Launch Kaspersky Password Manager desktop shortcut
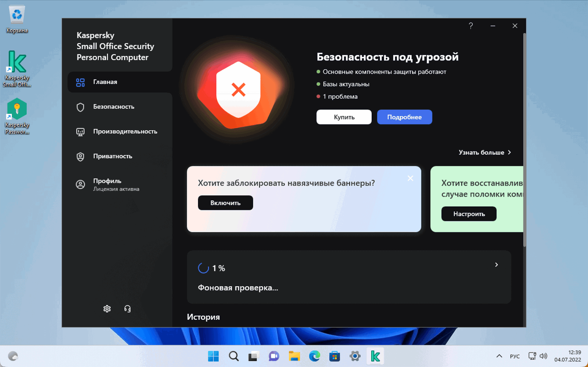 pyautogui.click(x=17, y=116)
